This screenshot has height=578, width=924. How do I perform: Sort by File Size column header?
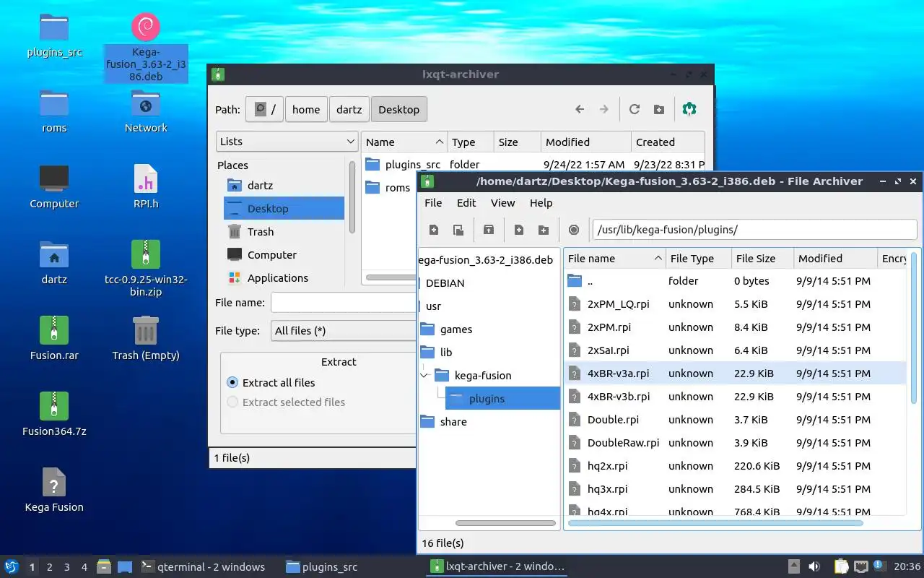tap(762, 258)
